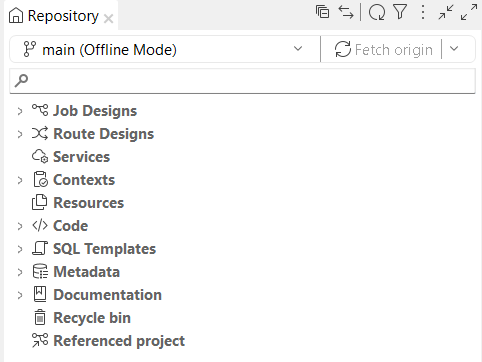Click the Recycle bin trash icon
Screen dimensions: 482x362
[x=40, y=317]
